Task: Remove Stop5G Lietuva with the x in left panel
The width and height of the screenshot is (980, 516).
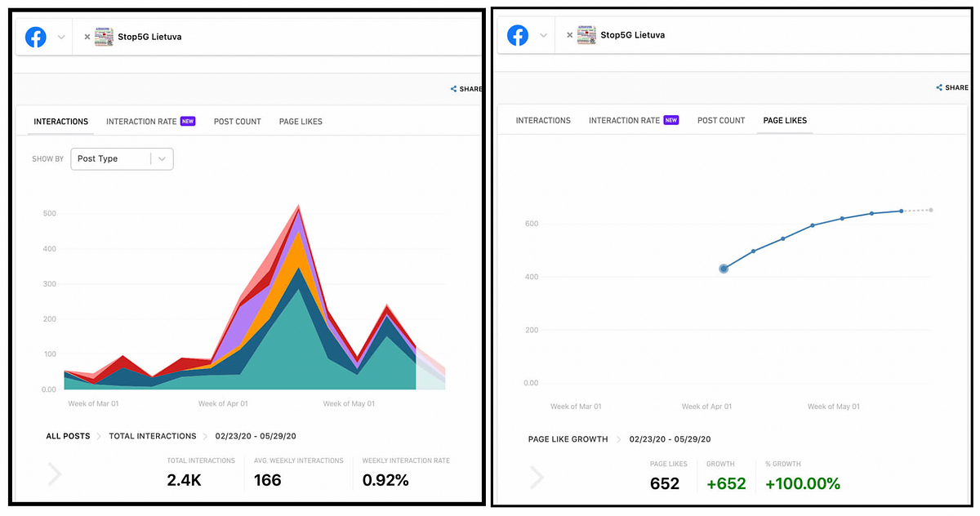Action: 87,37
